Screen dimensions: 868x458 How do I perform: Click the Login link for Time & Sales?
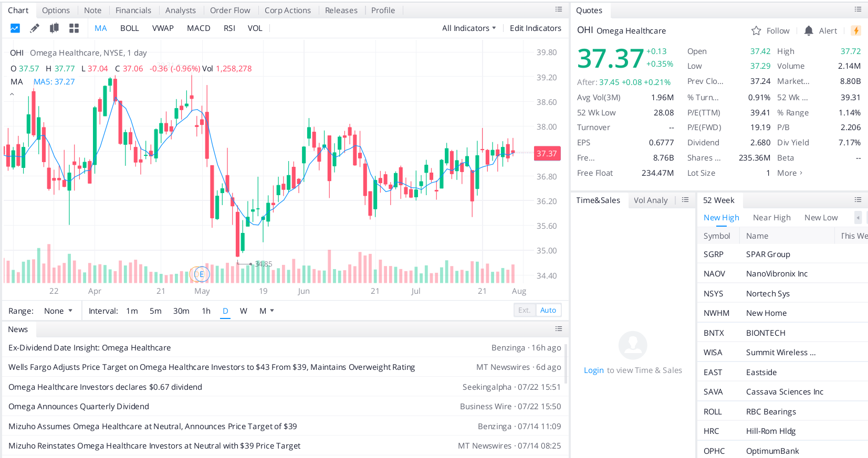click(x=594, y=370)
